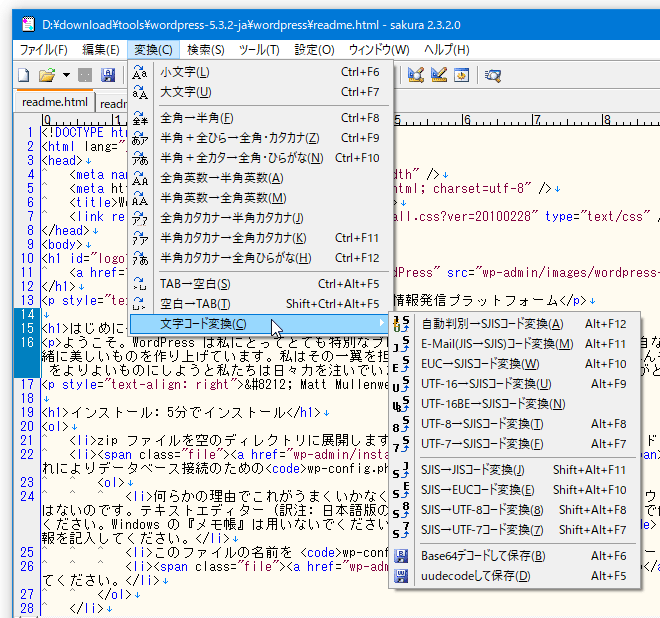Click the Save floppy disk toolbar icon
Viewport: 660px width, 618px height.
(x=108, y=75)
